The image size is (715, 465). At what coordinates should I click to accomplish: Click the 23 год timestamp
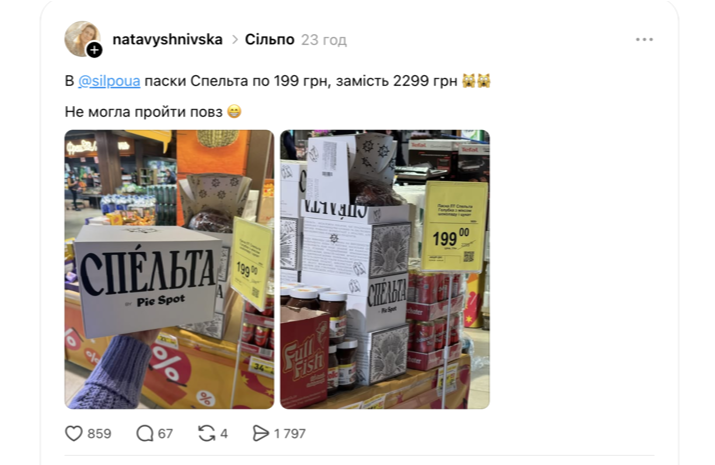coord(324,40)
